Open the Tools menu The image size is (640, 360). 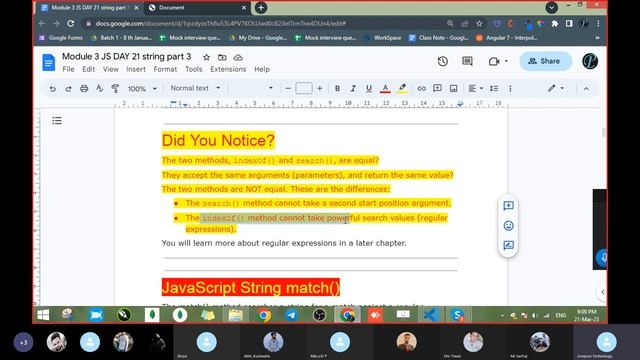click(x=193, y=69)
